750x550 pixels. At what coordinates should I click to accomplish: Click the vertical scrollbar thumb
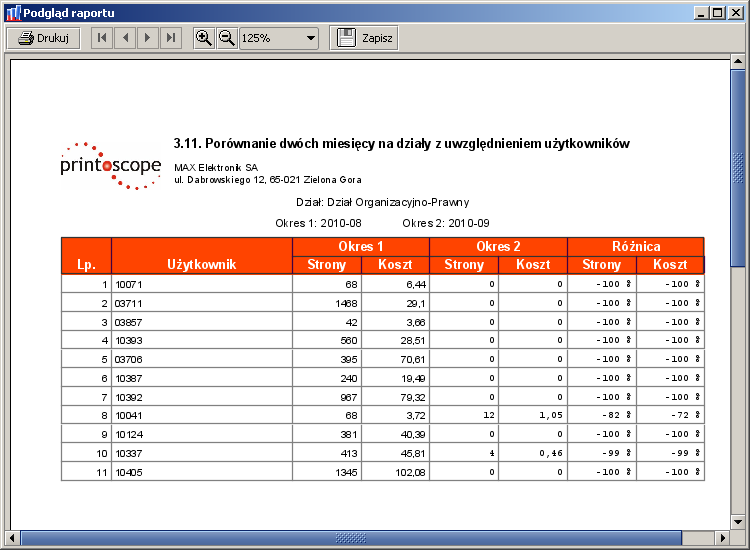(x=738, y=168)
